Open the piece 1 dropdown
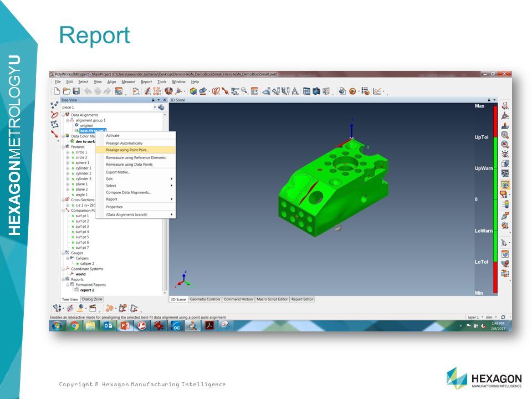Image resolution: width=532 pixels, height=399 pixels. [x=155, y=107]
